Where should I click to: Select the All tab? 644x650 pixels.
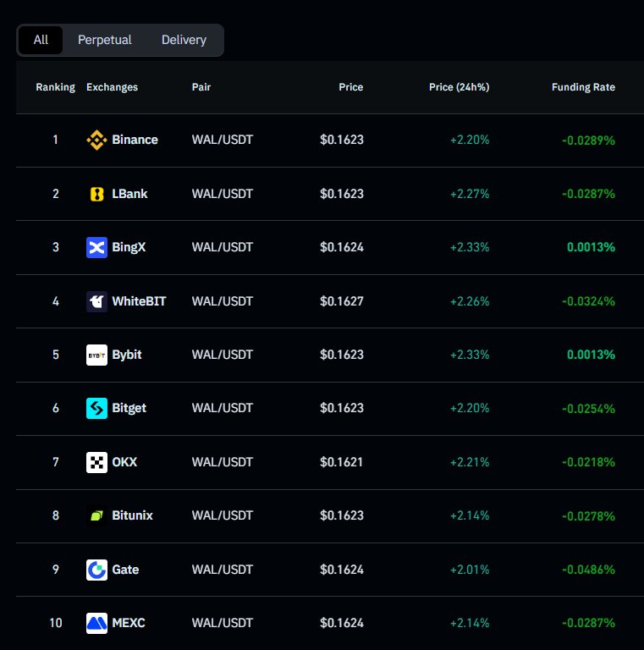point(41,40)
